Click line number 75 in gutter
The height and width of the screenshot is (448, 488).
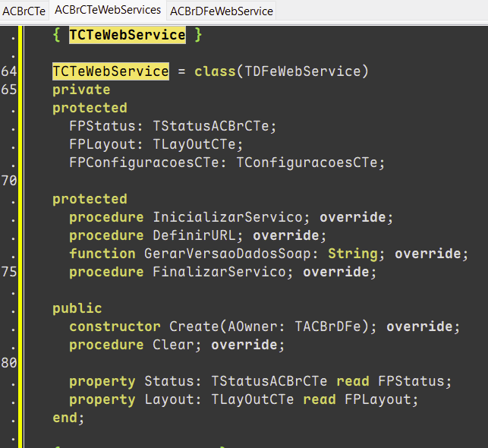(x=8, y=272)
